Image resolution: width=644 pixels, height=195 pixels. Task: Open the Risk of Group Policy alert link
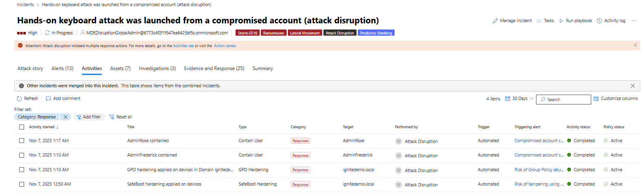click(x=539, y=170)
